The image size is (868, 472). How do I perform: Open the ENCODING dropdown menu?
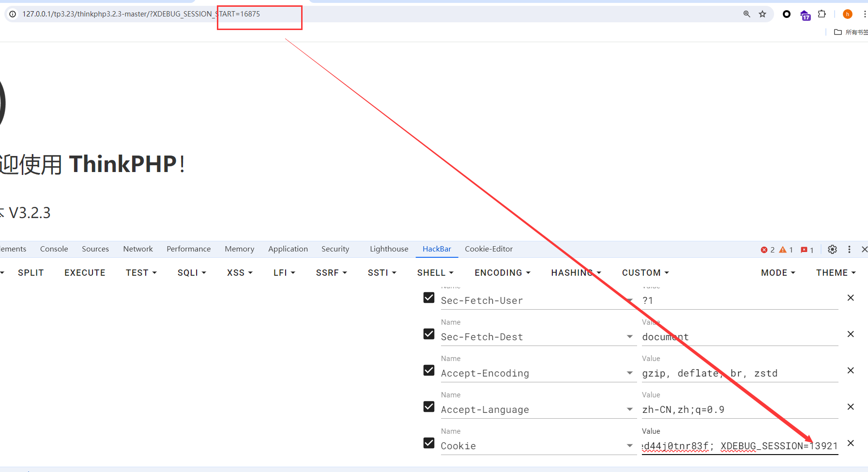[x=503, y=273]
